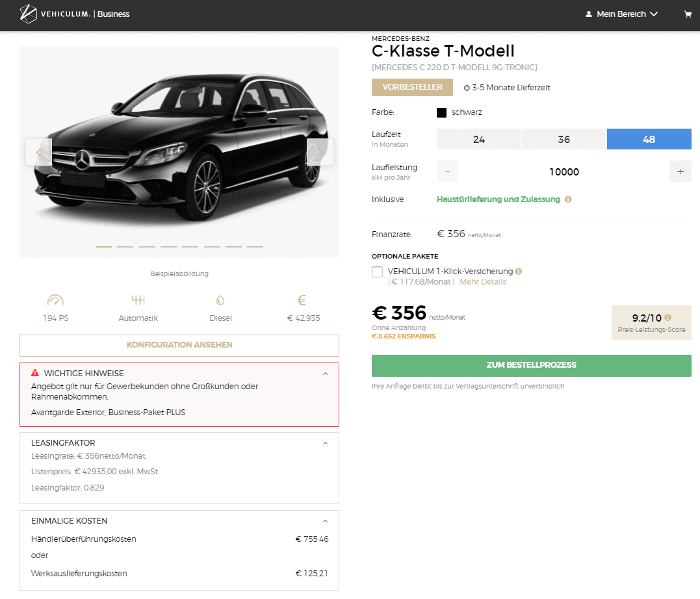Click info icon beside 1-Klick-Versicherung
This screenshot has width=700, height=599.
point(518,272)
